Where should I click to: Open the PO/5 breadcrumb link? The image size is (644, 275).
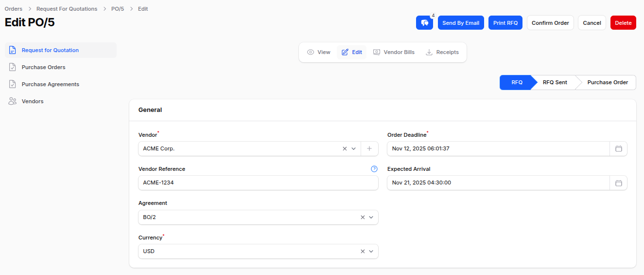[x=118, y=9]
